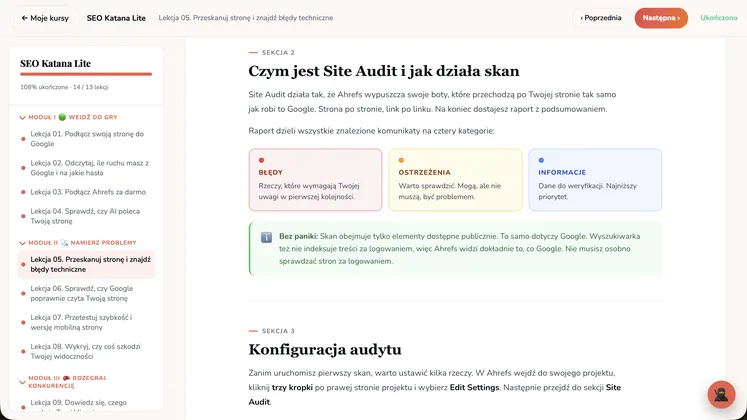This screenshot has width=747, height=420.
Task: Go to next lesson with Następna button
Action: pos(661,18)
